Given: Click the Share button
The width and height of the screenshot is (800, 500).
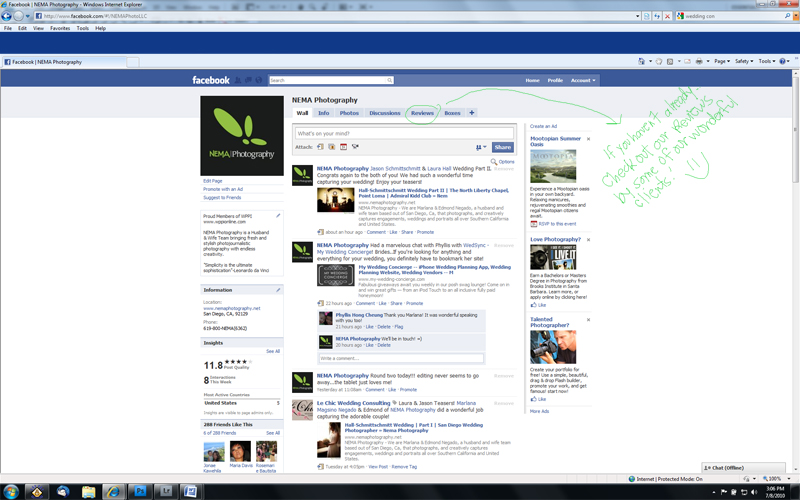Looking at the screenshot, I should 503,147.
